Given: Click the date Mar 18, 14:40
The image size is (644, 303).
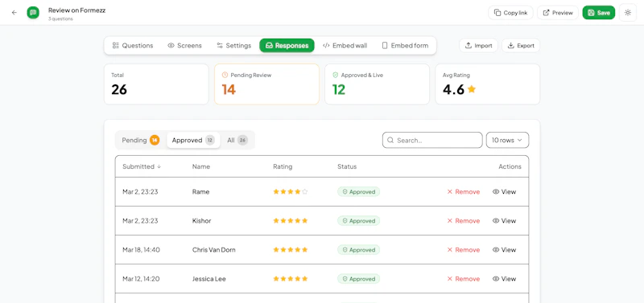Looking at the screenshot, I should click(x=142, y=250).
